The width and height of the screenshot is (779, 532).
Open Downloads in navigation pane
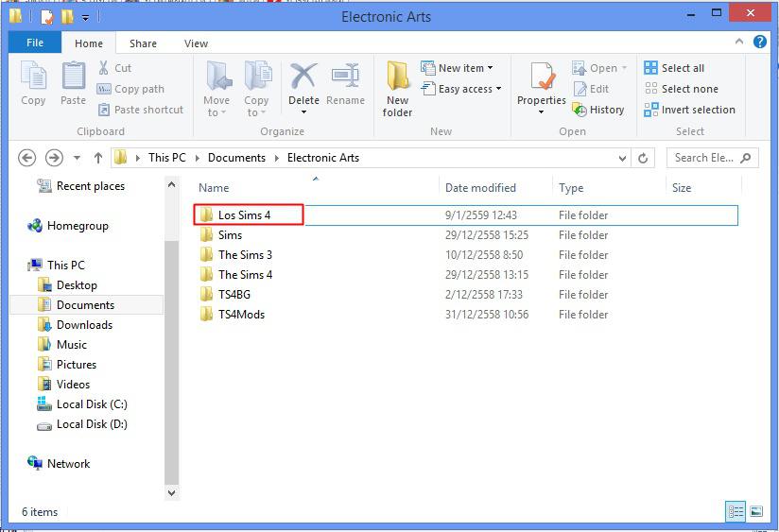tap(75, 325)
